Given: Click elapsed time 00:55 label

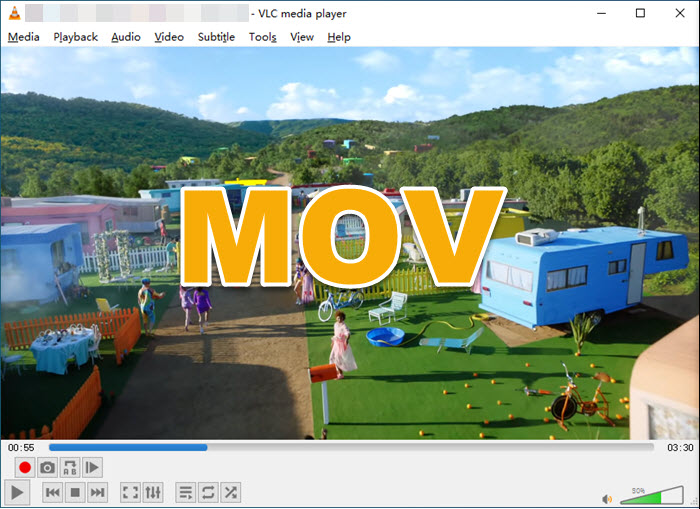Looking at the screenshot, I should pos(21,447).
